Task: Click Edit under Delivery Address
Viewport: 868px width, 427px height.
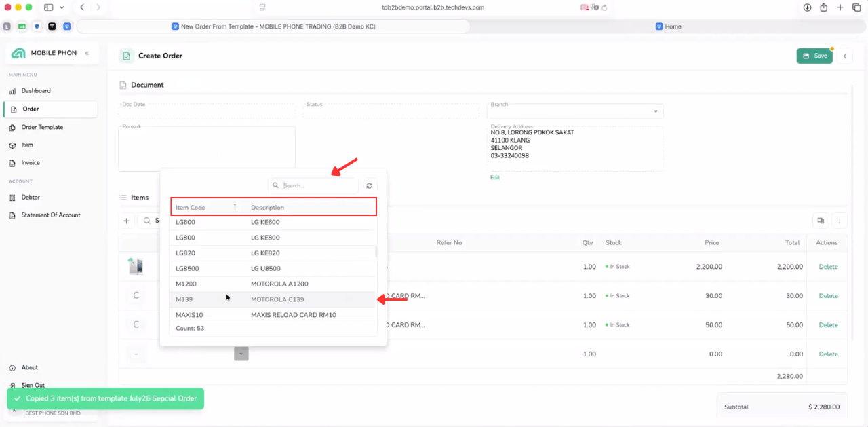Action: click(495, 177)
